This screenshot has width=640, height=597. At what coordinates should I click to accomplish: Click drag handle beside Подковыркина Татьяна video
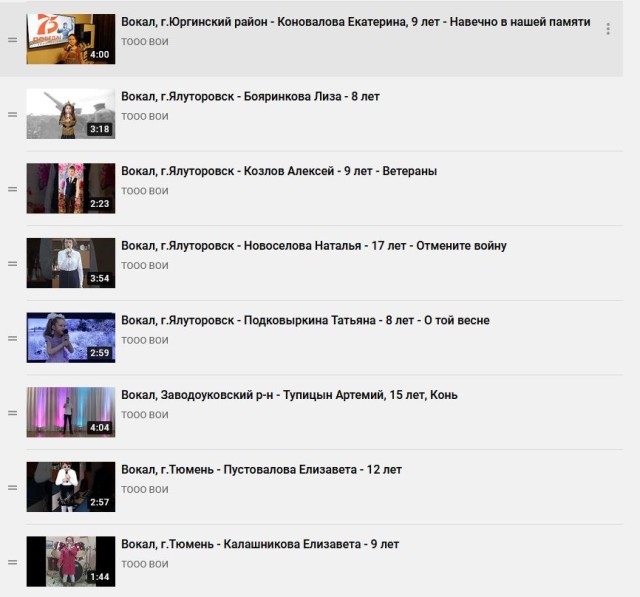point(13,339)
